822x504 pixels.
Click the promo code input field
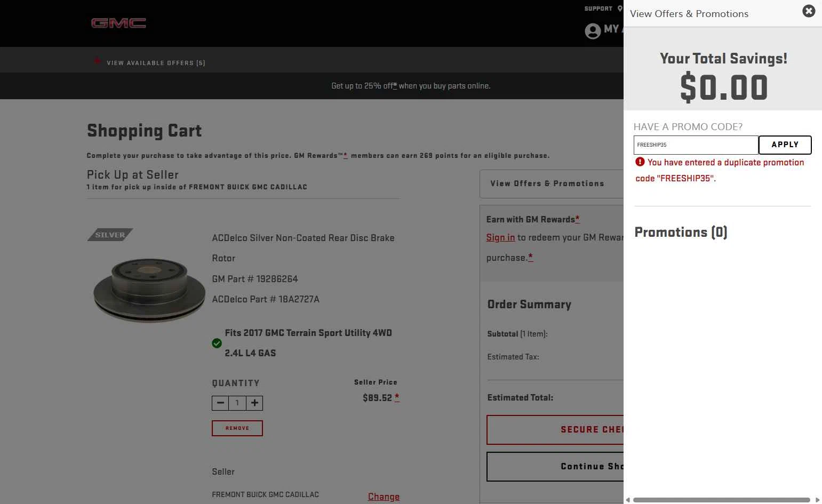coord(696,145)
